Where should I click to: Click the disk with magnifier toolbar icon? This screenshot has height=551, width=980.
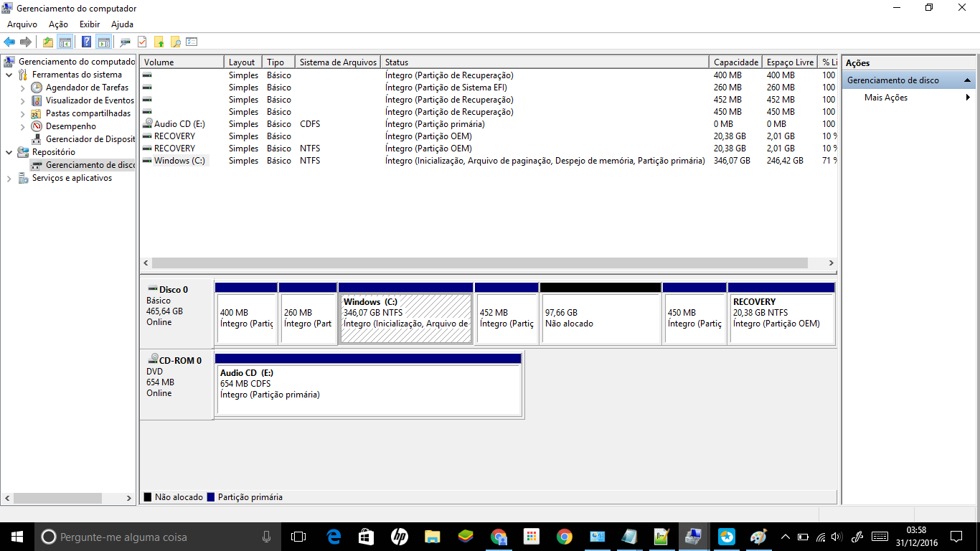(x=126, y=42)
